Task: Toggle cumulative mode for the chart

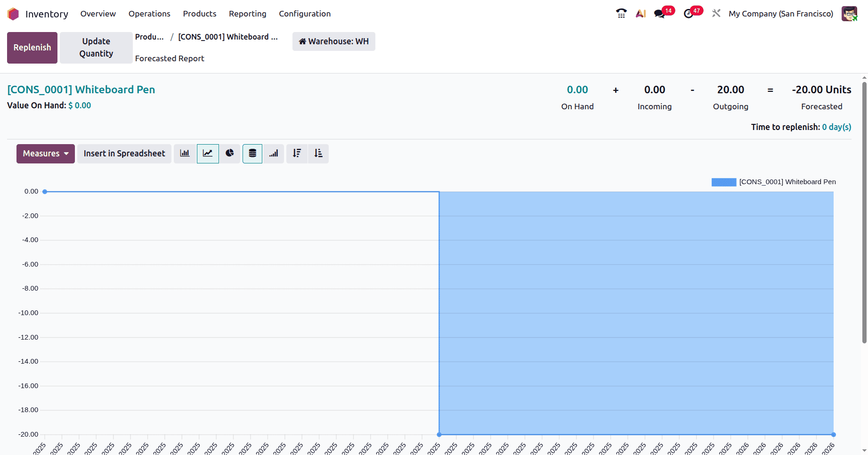Action: pyautogui.click(x=274, y=154)
